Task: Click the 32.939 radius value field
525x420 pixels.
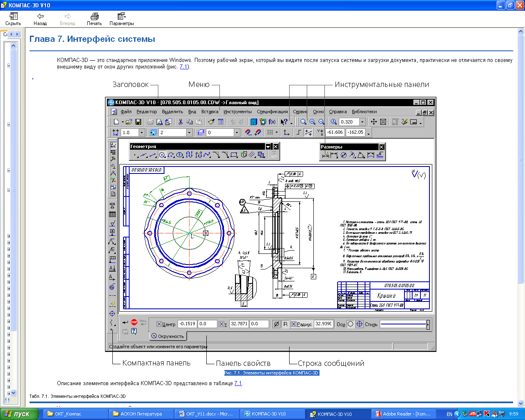Action: (324, 324)
